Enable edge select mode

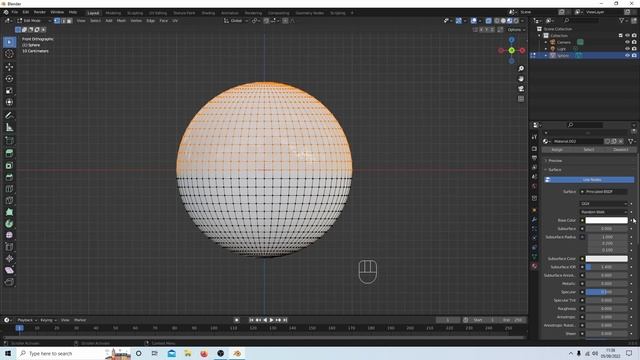(63, 20)
